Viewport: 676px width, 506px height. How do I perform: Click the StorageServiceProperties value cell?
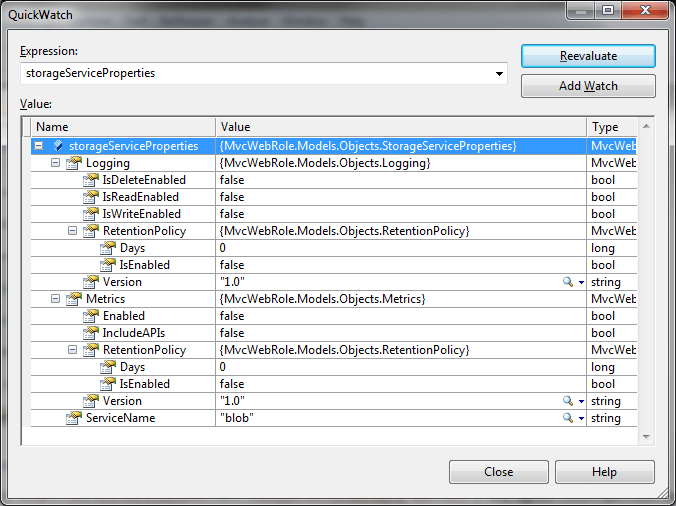point(401,146)
